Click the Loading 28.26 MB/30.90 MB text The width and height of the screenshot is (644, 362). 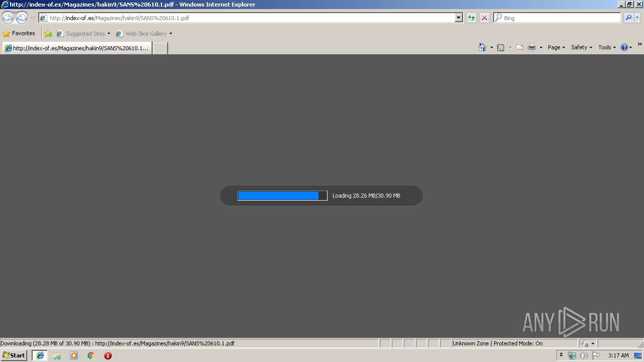[366, 196]
